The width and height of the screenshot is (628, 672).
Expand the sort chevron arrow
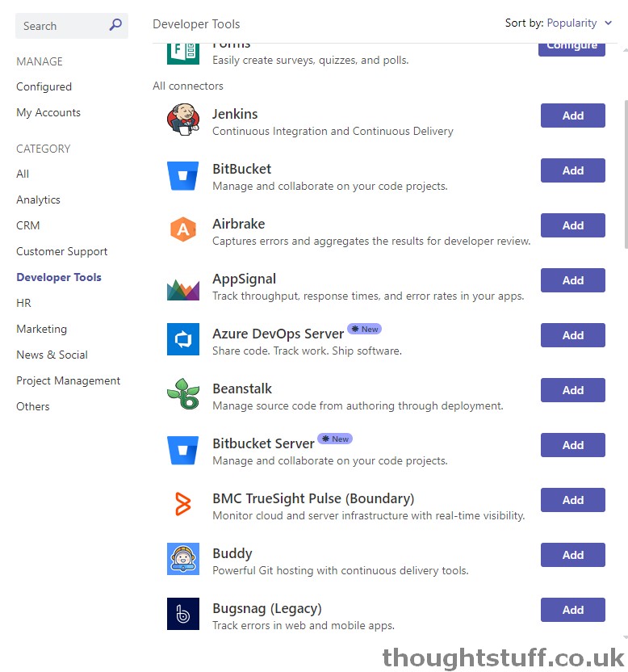[608, 23]
